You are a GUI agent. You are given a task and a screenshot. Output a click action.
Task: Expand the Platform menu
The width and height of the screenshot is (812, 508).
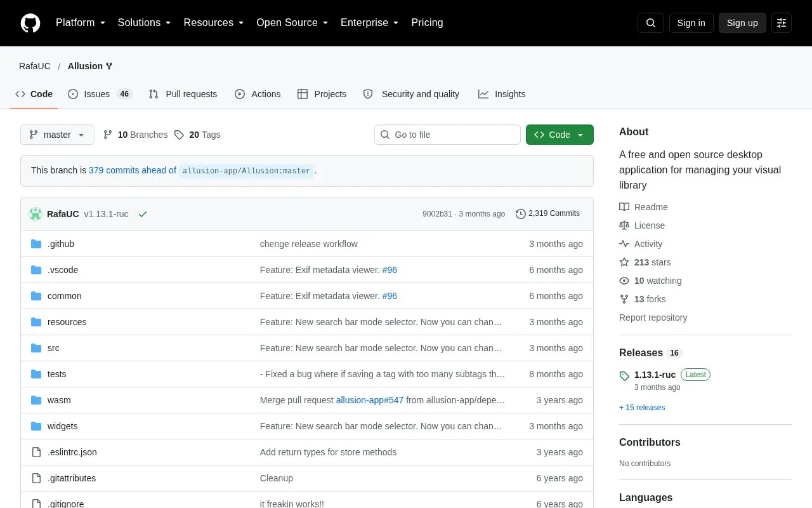(81, 23)
